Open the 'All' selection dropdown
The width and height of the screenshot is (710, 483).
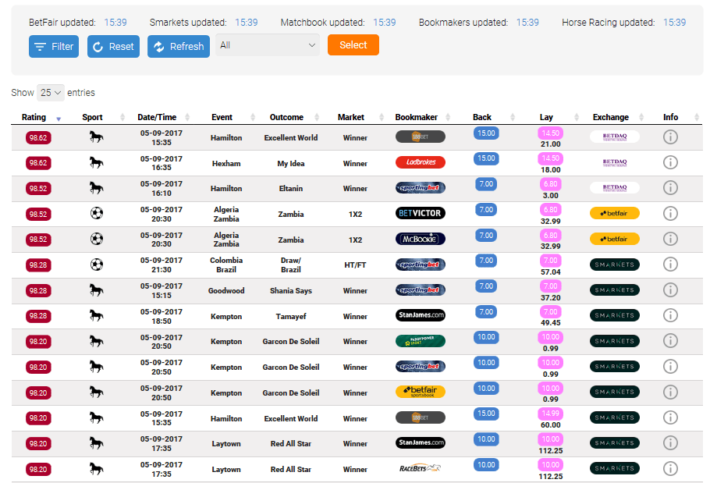click(267, 45)
